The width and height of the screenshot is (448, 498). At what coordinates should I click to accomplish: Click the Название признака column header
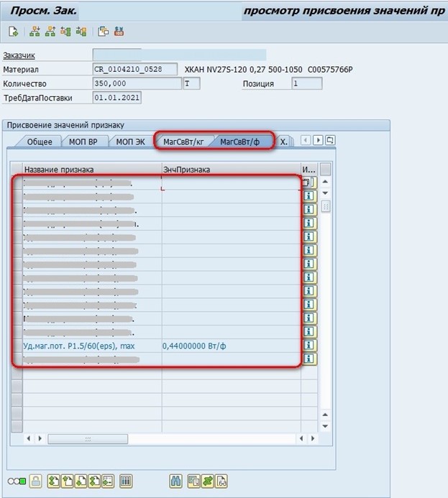pyautogui.click(x=92, y=170)
